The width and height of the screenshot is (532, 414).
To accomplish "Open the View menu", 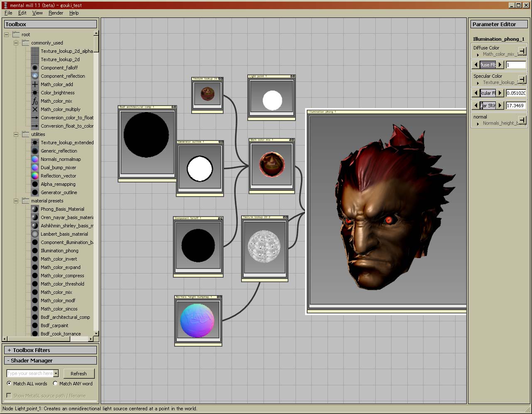I will pyautogui.click(x=37, y=13).
